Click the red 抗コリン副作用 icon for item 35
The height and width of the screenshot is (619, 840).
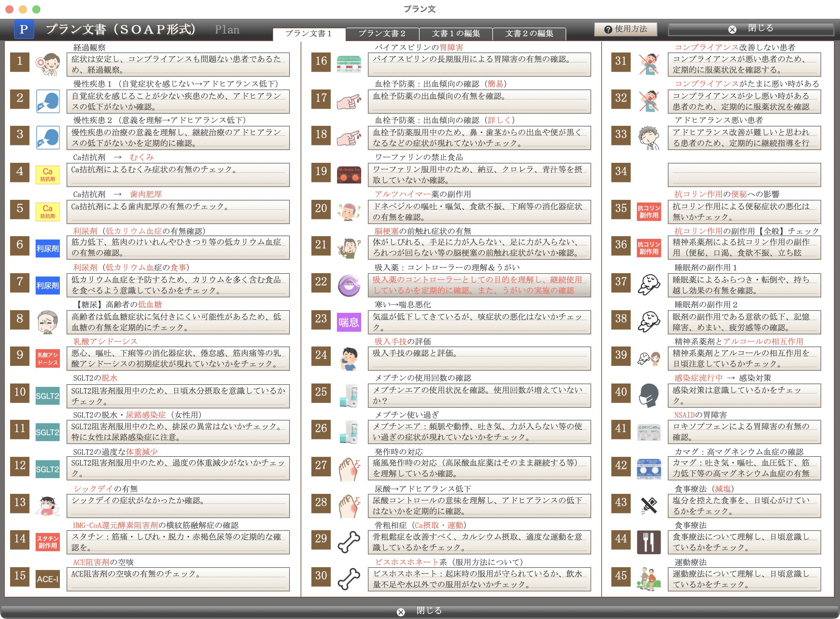pos(649,212)
